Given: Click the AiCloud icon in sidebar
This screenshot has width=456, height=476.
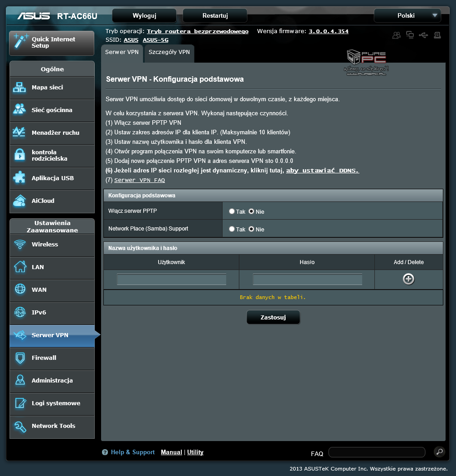Looking at the screenshot, I should (19, 201).
